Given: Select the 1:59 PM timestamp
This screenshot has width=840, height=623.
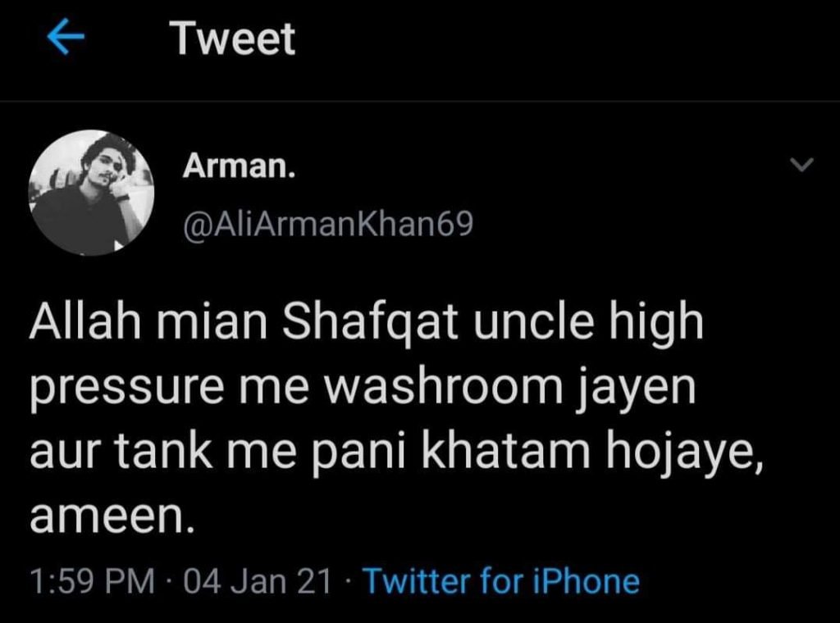Looking at the screenshot, I should pyautogui.click(x=92, y=581).
